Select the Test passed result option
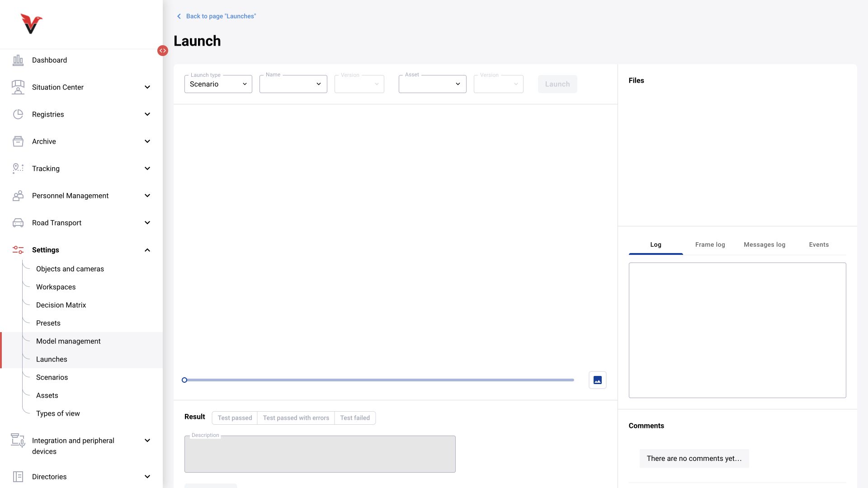The image size is (868, 488). click(x=235, y=418)
